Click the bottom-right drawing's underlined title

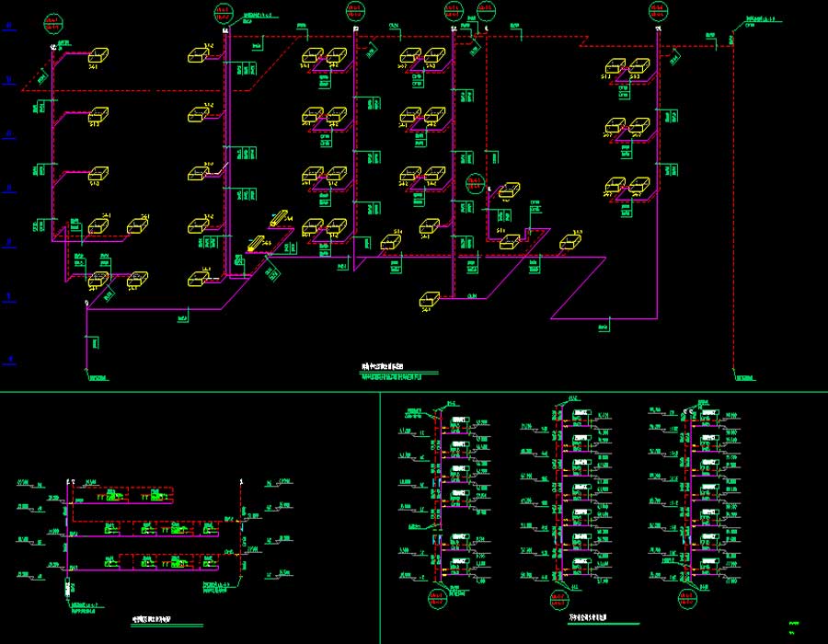[x=589, y=618]
